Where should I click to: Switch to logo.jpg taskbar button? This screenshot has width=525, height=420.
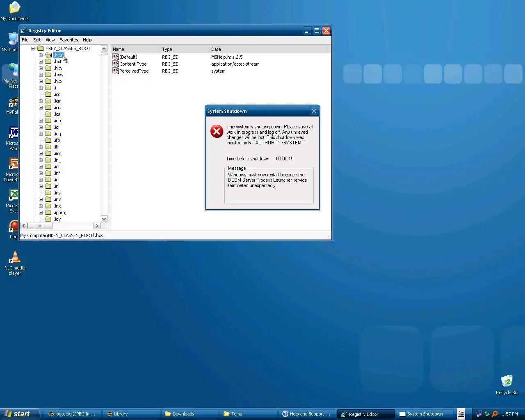[x=72, y=414]
